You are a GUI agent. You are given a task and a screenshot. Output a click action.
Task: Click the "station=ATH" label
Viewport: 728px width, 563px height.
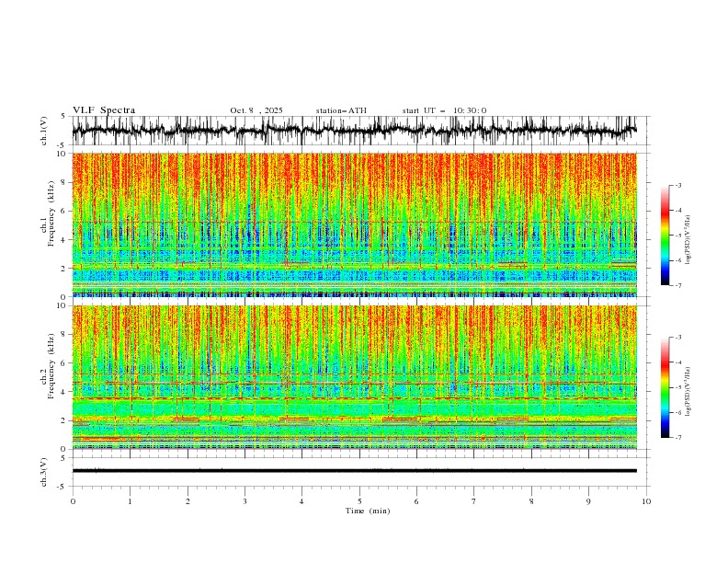[x=341, y=110]
